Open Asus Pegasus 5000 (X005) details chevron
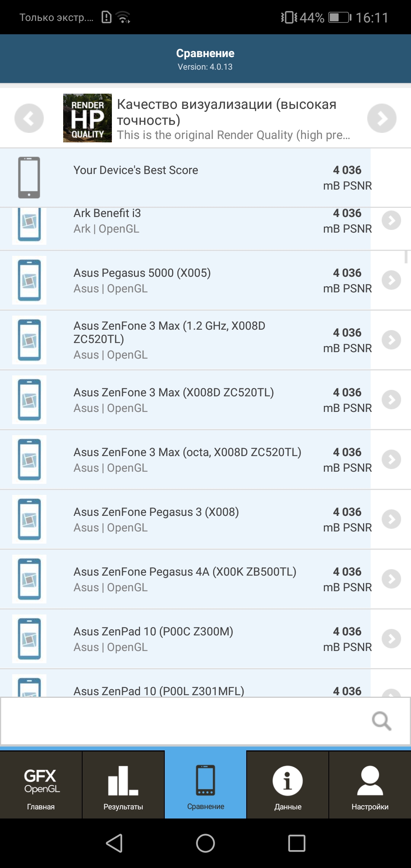411x868 pixels. click(391, 280)
